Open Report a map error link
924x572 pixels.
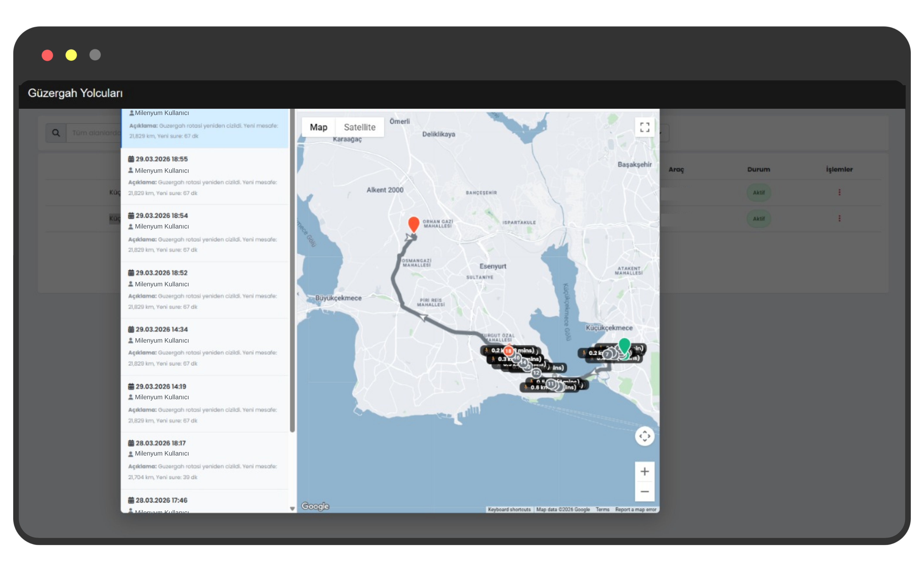point(635,510)
